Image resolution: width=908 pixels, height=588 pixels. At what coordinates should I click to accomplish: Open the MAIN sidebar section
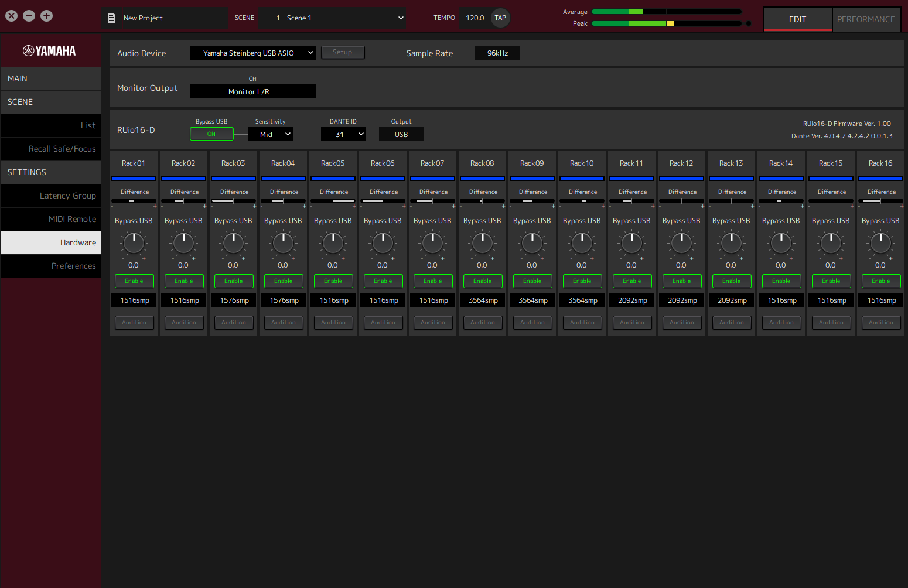[51, 78]
